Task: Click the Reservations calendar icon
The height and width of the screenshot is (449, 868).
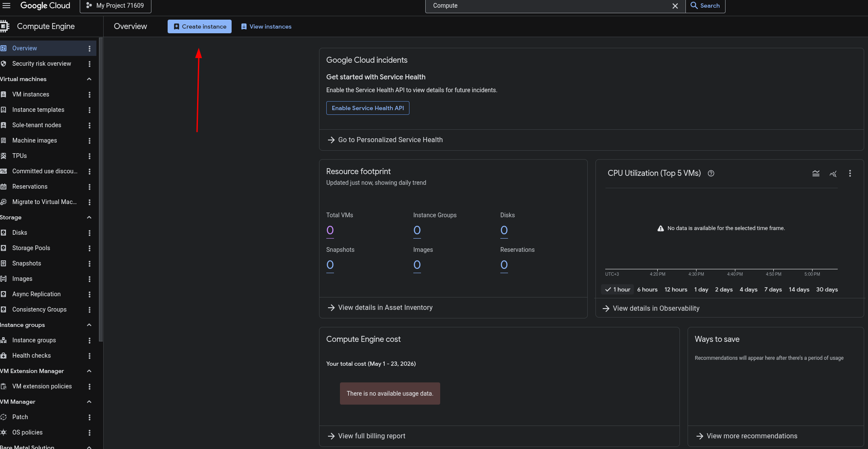Action: [3, 187]
